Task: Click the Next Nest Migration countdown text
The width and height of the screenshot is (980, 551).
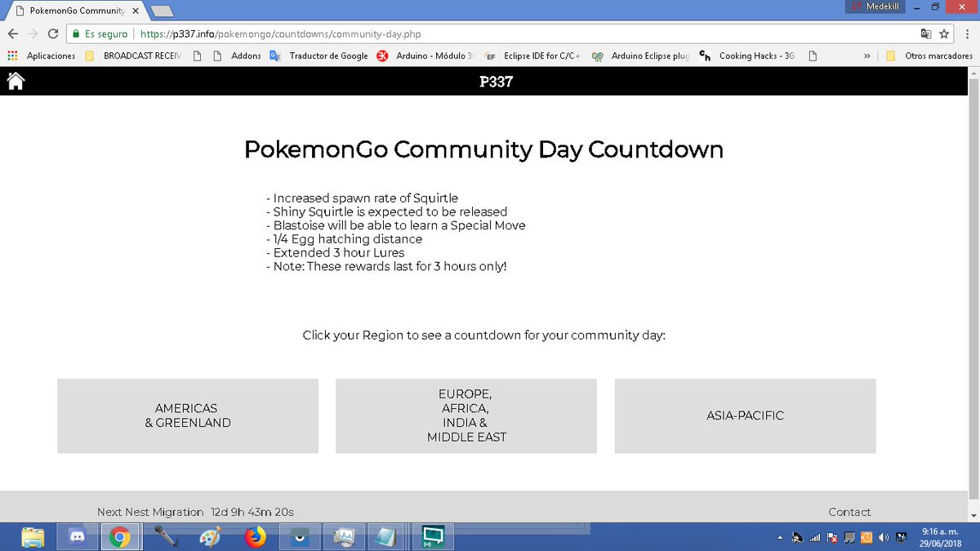Action: [x=195, y=512]
